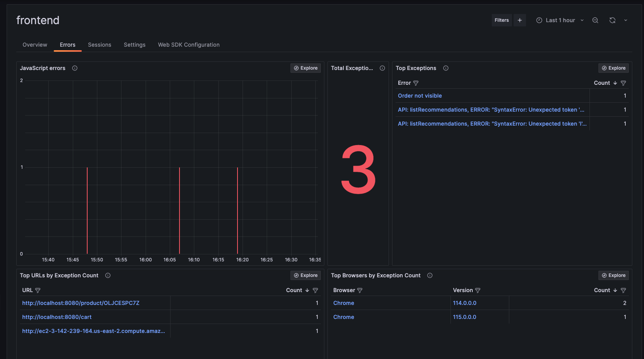Switch to the Sessions tab

coord(99,45)
